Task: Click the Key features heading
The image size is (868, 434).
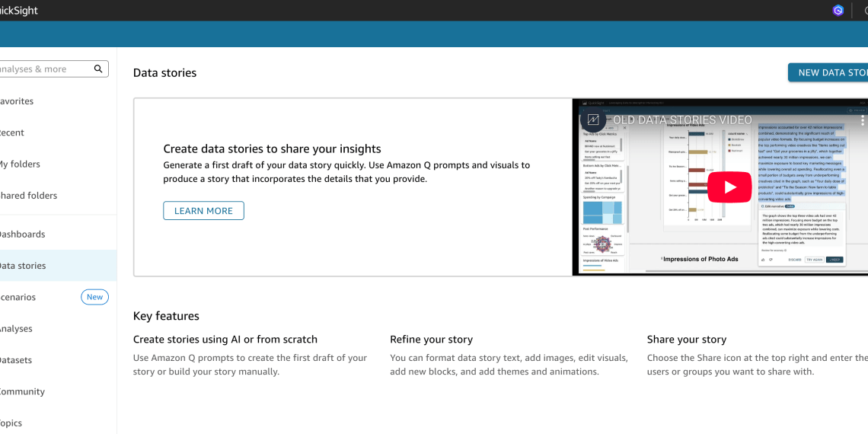Action: pyautogui.click(x=166, y=316)
